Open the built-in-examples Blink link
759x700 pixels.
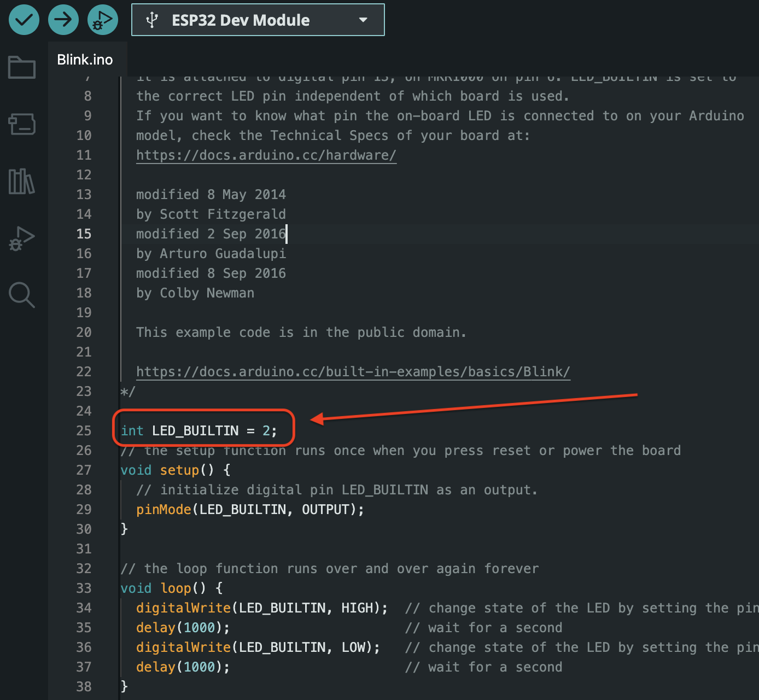click(353, 372)
